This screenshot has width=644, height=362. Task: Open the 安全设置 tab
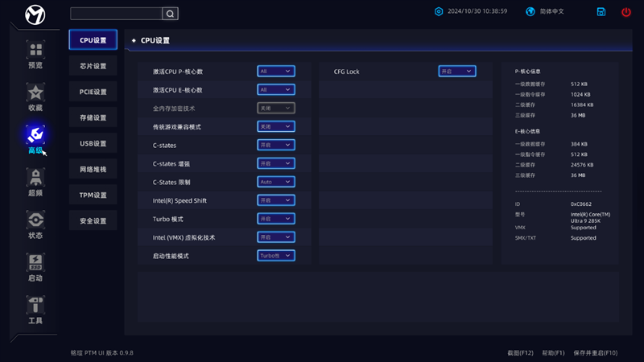coord(93,220)
